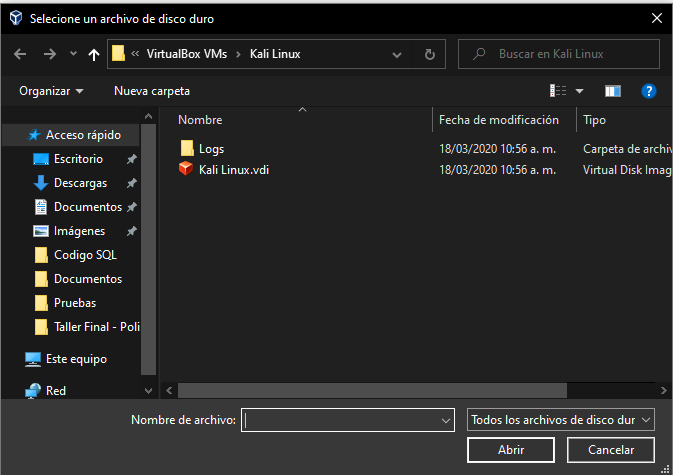
Task: Go forward using the right arrow
Action: [x=50, y=54]
